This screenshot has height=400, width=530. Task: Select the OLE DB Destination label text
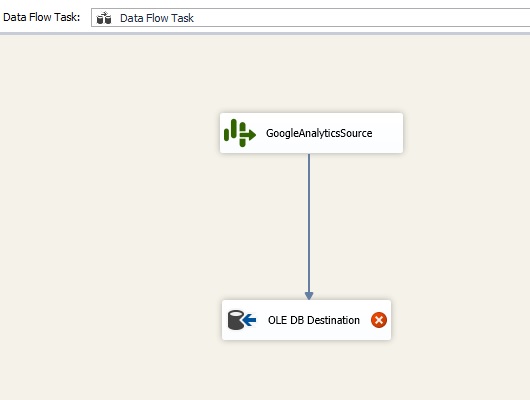point(314,320)
